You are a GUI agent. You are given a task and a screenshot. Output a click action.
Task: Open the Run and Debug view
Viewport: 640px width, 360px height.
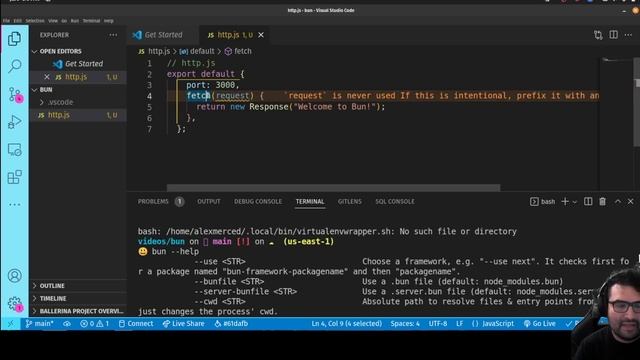pos(14,122)
